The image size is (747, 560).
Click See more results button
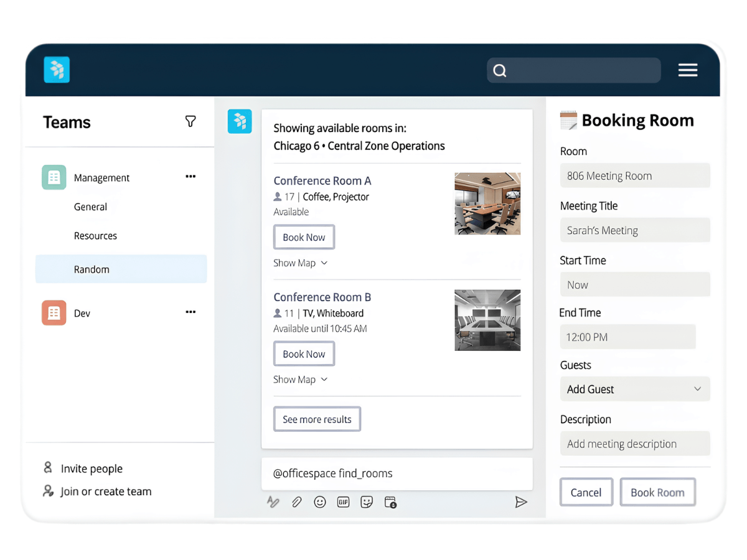(x=317, y=419)
